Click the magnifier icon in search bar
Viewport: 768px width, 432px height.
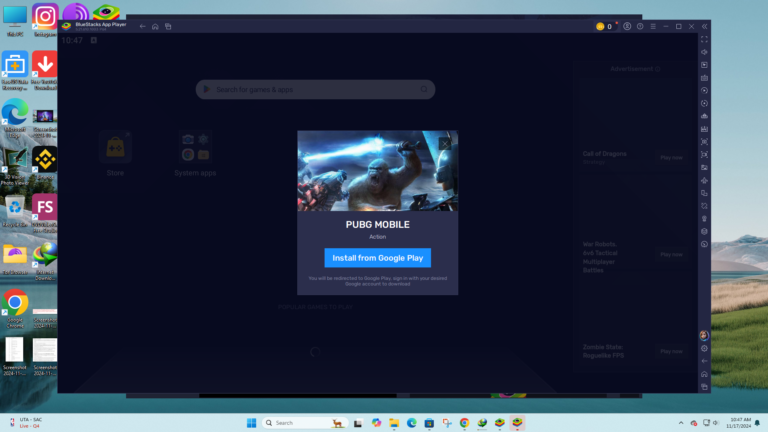[424, 89]
